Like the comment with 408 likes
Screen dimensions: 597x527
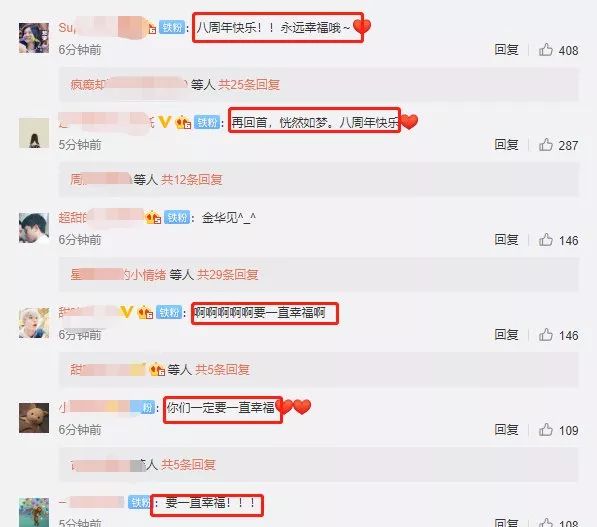point(546,50)
